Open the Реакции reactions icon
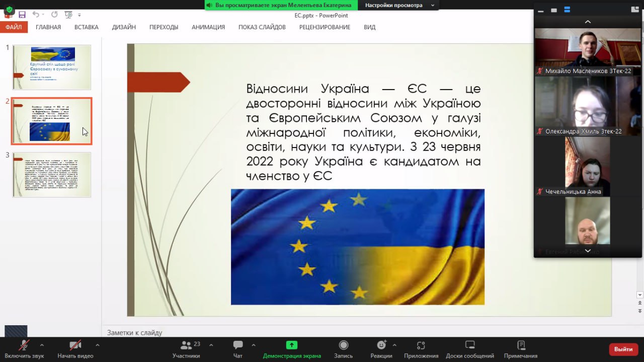 [381, 349]
